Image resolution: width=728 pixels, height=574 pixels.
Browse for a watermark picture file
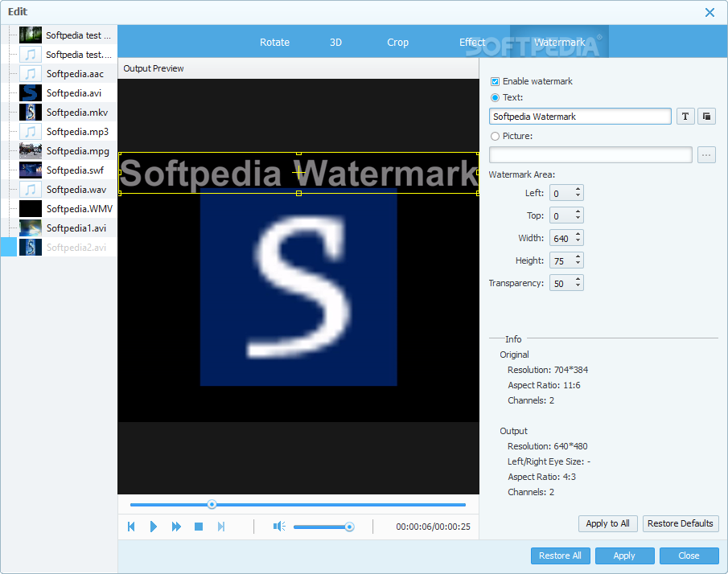(x=706, y=155)
